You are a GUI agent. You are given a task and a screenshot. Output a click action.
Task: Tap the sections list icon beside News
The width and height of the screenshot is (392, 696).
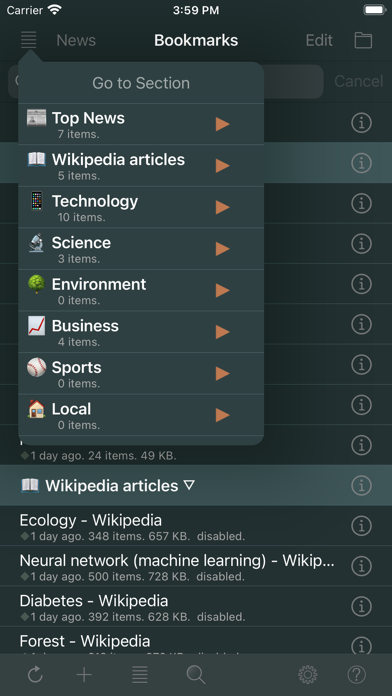(x=28, y=40)
